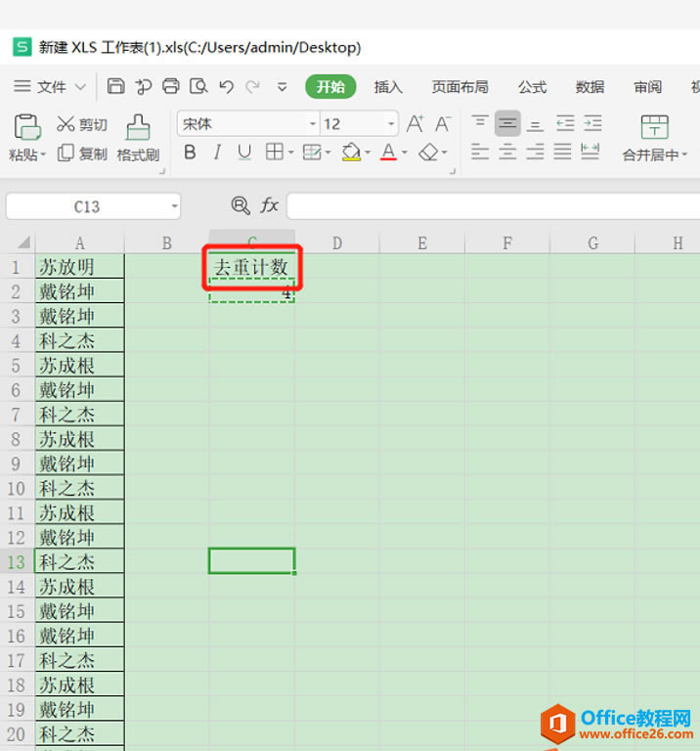
Task: Click the Save icon in quick toolbar
Action: [x=115, y=87]
